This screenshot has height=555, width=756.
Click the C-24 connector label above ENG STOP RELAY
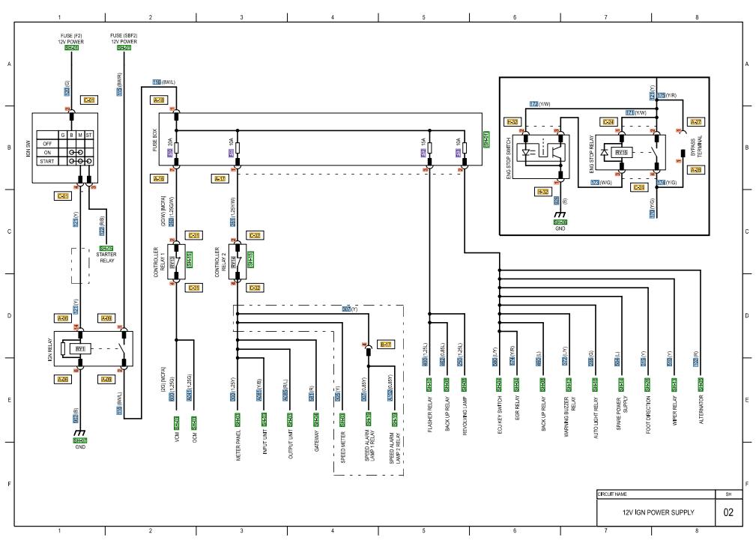click(607, 121)
